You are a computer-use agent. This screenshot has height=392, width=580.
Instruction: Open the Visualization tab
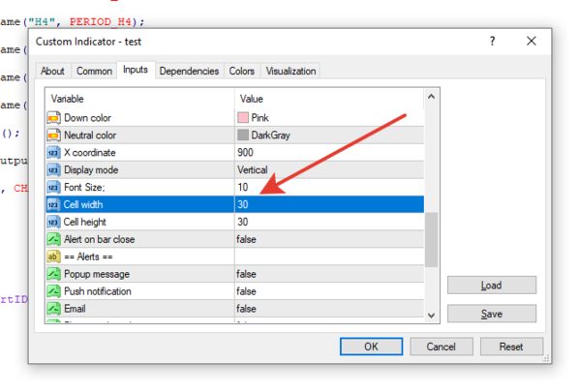[290, 71]
